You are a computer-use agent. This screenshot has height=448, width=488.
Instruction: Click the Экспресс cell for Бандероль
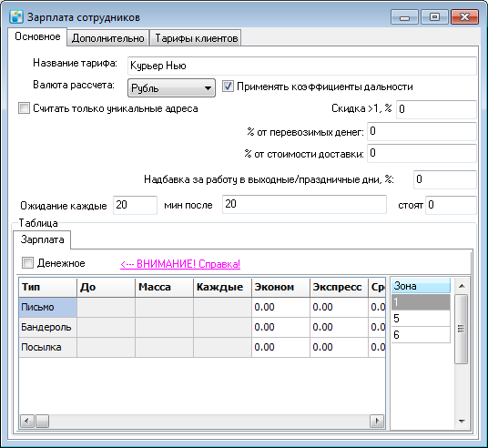point(339,327)
